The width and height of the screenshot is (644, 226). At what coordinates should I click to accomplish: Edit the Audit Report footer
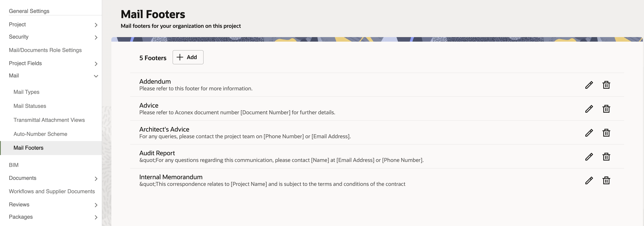[589, 157]
